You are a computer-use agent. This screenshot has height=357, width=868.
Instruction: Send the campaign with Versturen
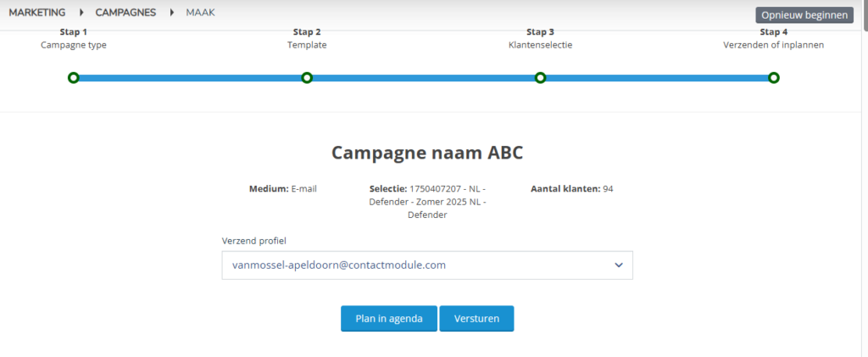tap(476, 319)
